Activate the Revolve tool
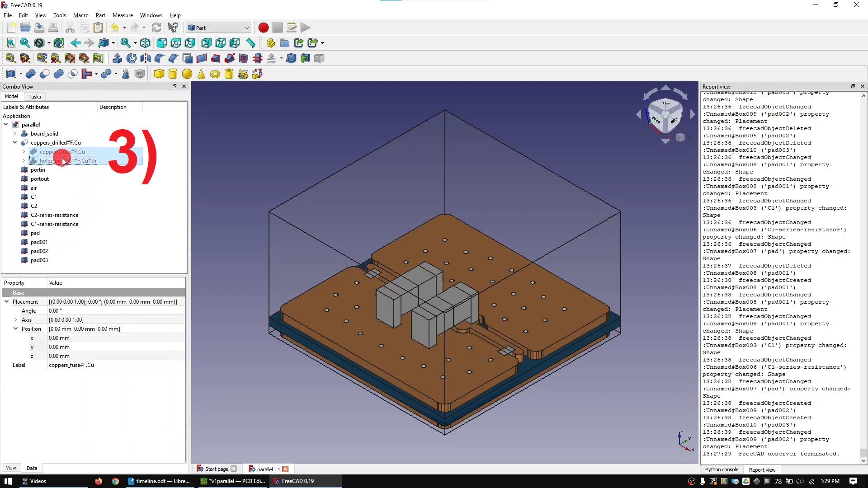The width and height of the screenshot is (868, 488). [131, 58]
